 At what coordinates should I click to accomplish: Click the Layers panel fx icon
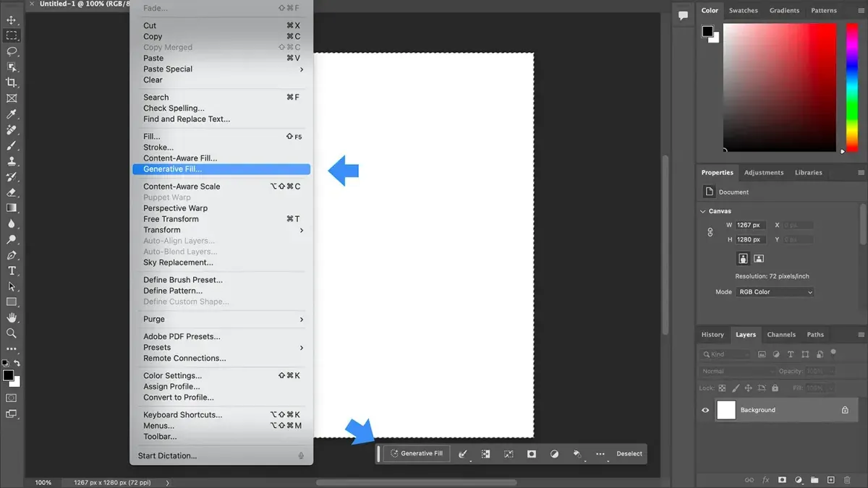tap(765, 480)
